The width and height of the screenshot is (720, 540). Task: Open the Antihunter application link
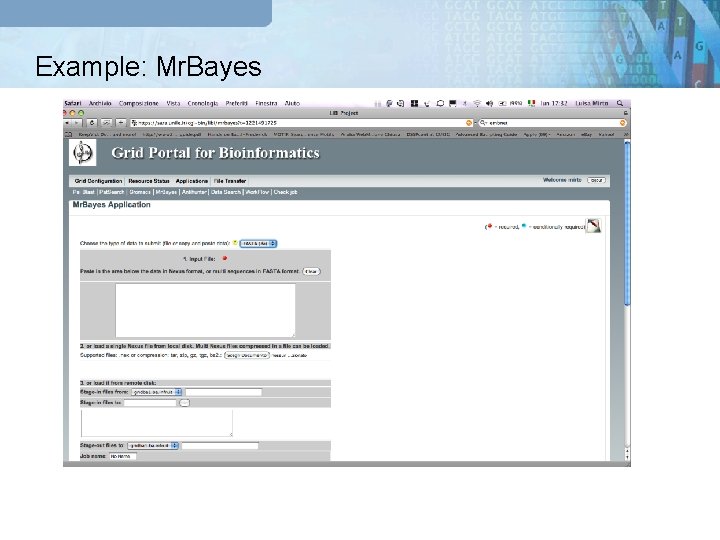194,192
